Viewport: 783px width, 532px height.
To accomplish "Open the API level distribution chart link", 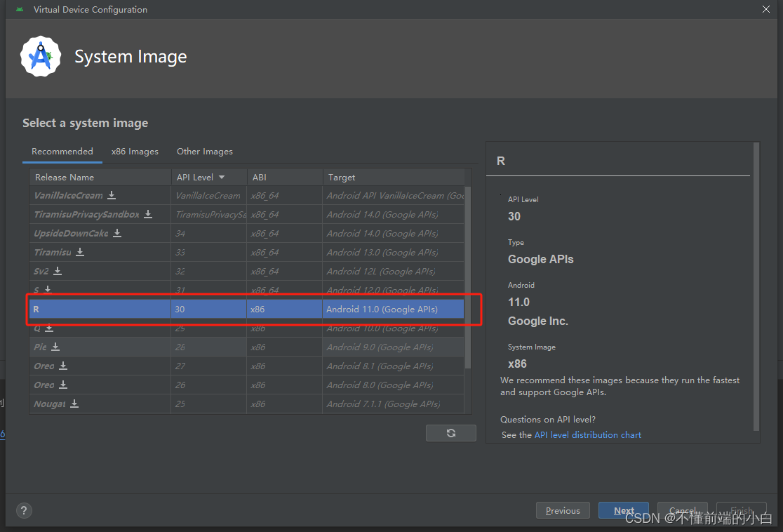I will (588, 435).
